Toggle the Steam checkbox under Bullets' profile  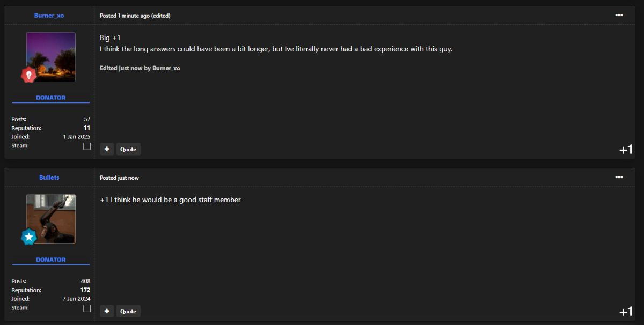[x=87, y=308]
